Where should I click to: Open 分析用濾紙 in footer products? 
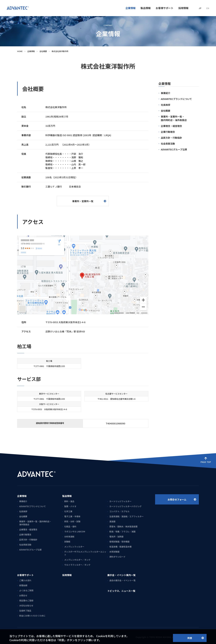point(69,537)
